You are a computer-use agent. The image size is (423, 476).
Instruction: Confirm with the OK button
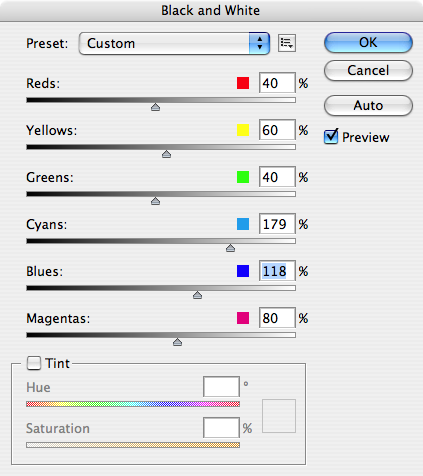tap(368, 42)
